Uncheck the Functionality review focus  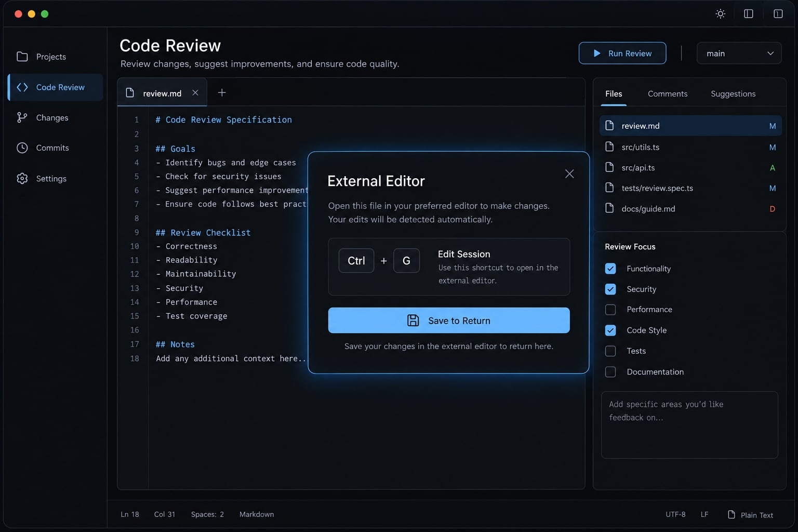(610, 269)
